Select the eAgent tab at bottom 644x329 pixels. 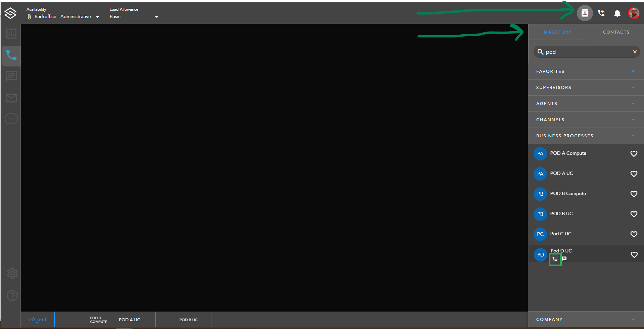click(x=38, y=320)
